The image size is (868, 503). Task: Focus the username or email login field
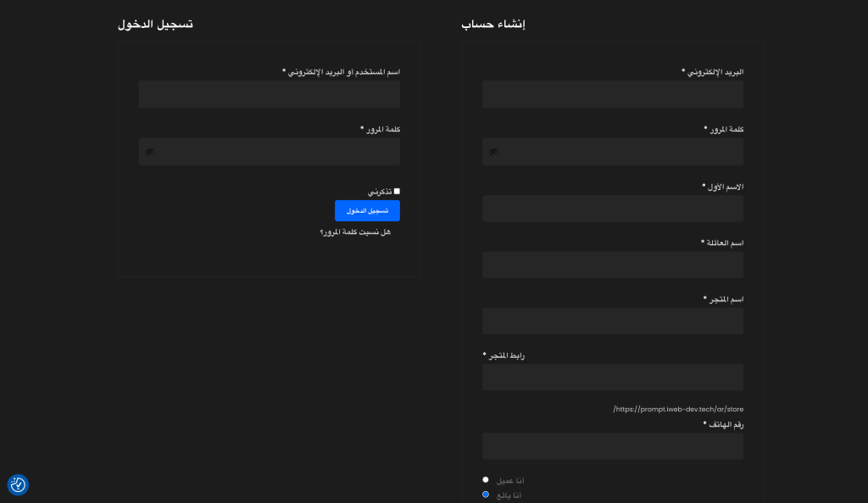tap(270, 94)
